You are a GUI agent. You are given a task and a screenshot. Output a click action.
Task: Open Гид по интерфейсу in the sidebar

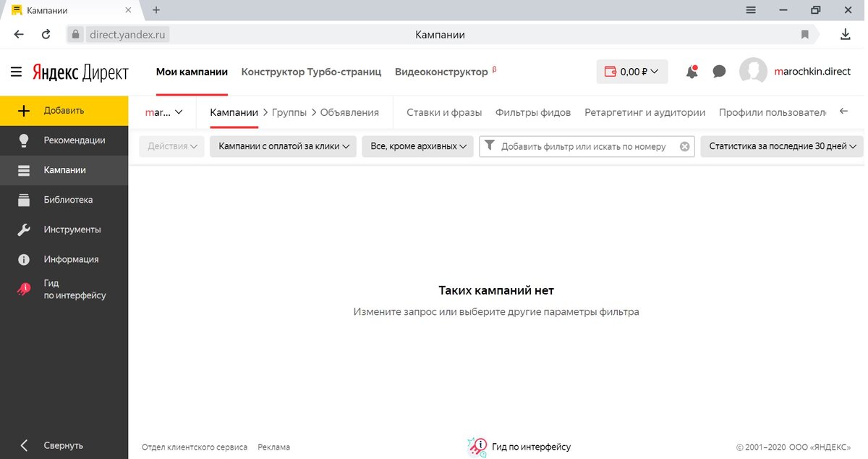pyautogui.click(x=24, y=288)
